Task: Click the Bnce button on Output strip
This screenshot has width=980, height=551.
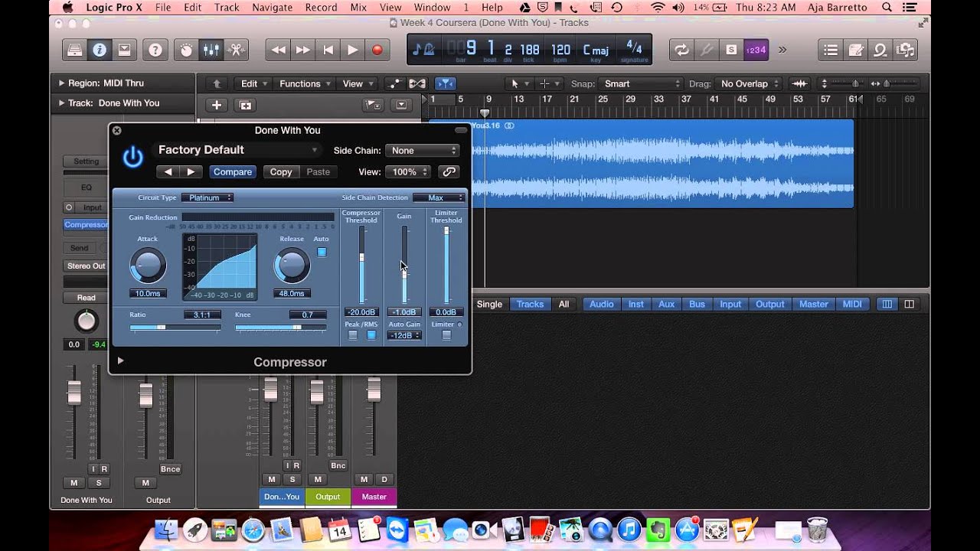Action: (x=170, y=469)
